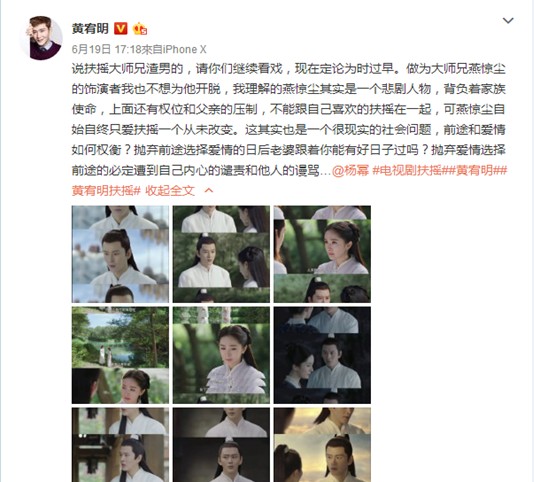Image resolution: width=534 pixels, height=482 pixels.
Task: Open the #黄宥明扶摇# hashtag
Action: click(x=106, y=190)
